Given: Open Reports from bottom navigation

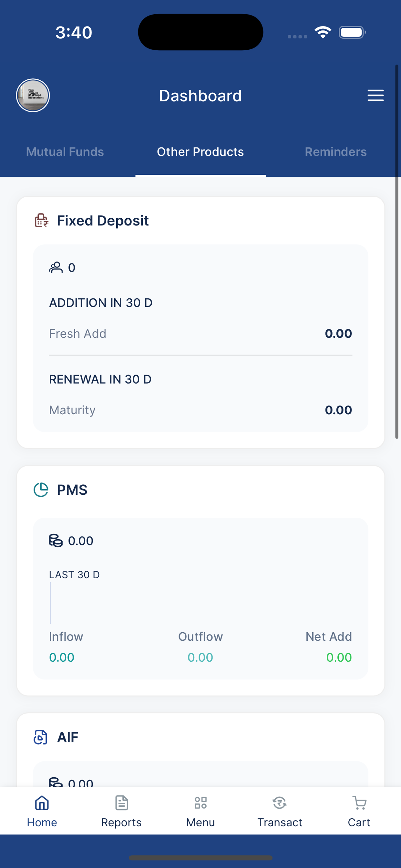Looking at the screenshot, I should 121,811.
